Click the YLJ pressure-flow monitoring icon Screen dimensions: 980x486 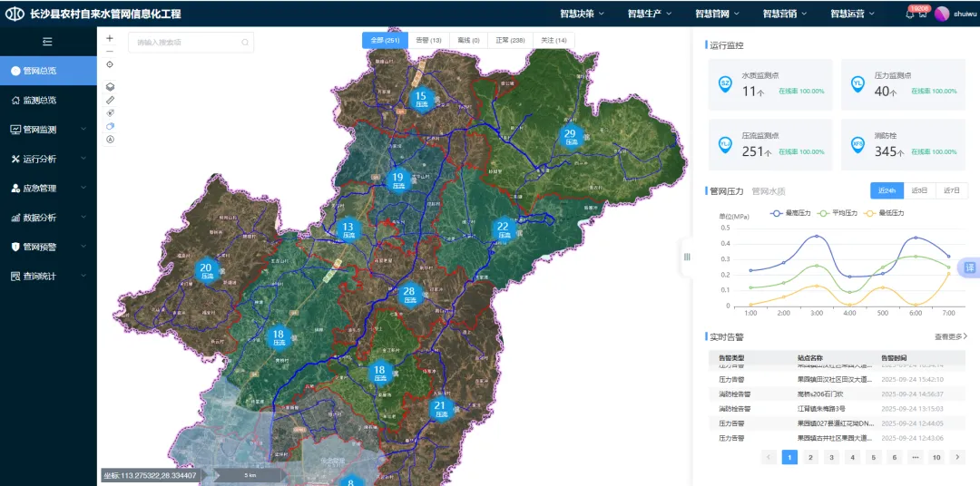[x=725, y=144]
